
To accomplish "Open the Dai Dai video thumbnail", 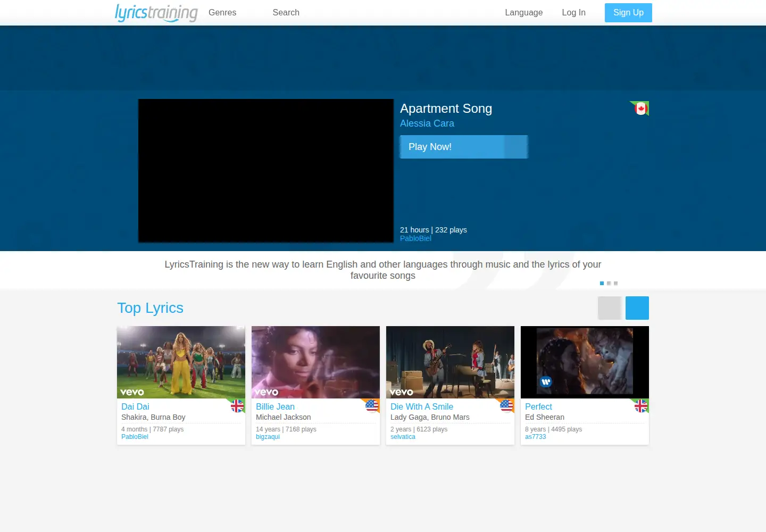I will (181, 362).
